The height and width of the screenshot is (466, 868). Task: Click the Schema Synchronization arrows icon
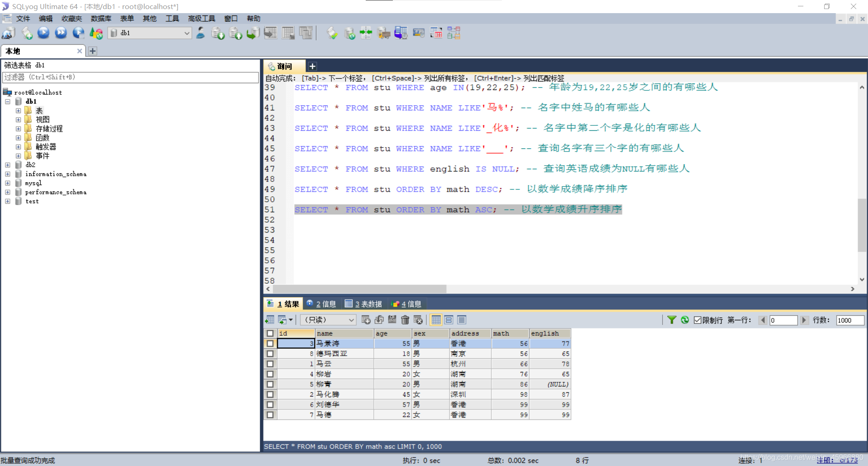pos(366,33)
